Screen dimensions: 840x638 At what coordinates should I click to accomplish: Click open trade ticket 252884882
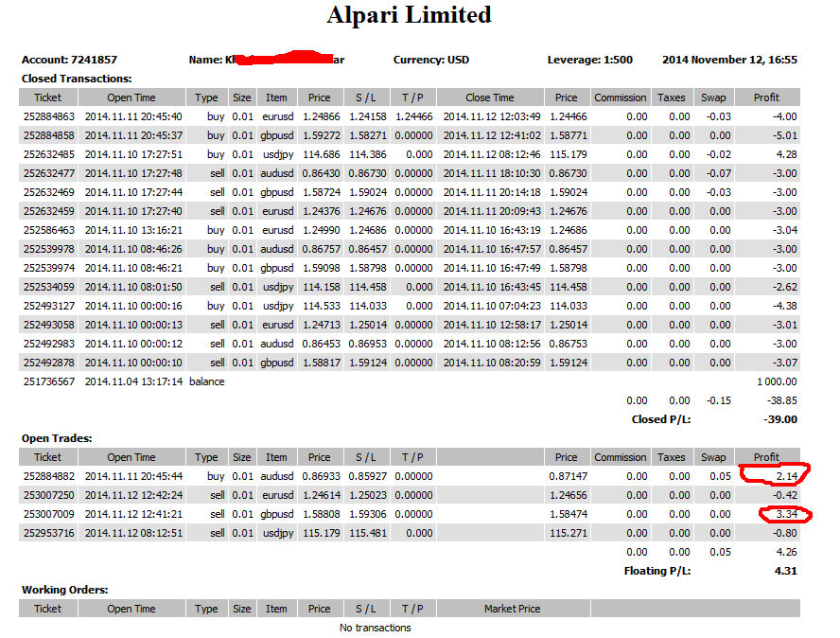[49, 476]
